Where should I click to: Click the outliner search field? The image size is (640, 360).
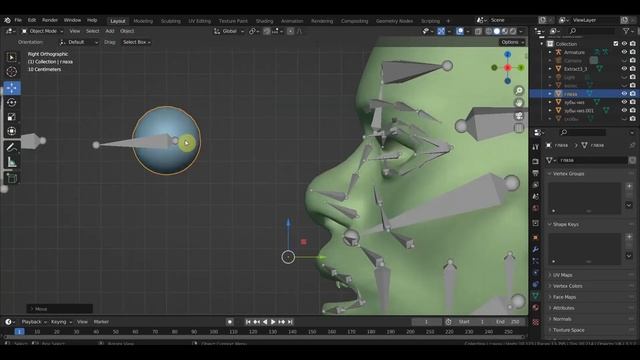coord(593,31)
